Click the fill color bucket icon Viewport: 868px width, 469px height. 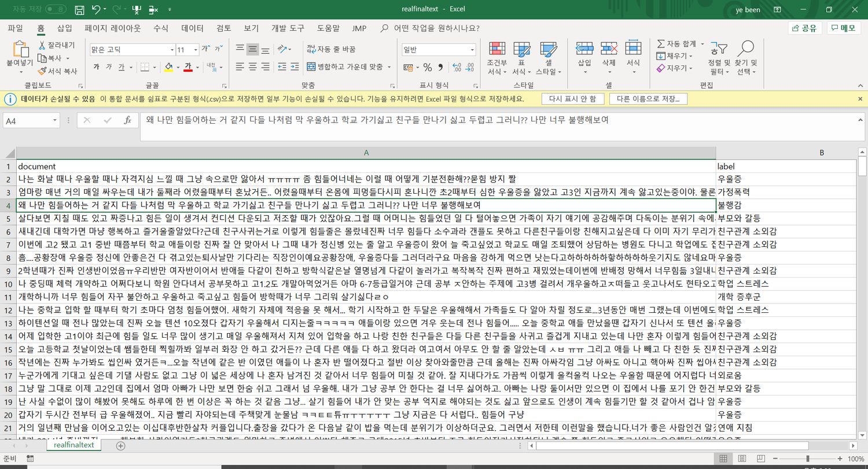coord(168,67)
